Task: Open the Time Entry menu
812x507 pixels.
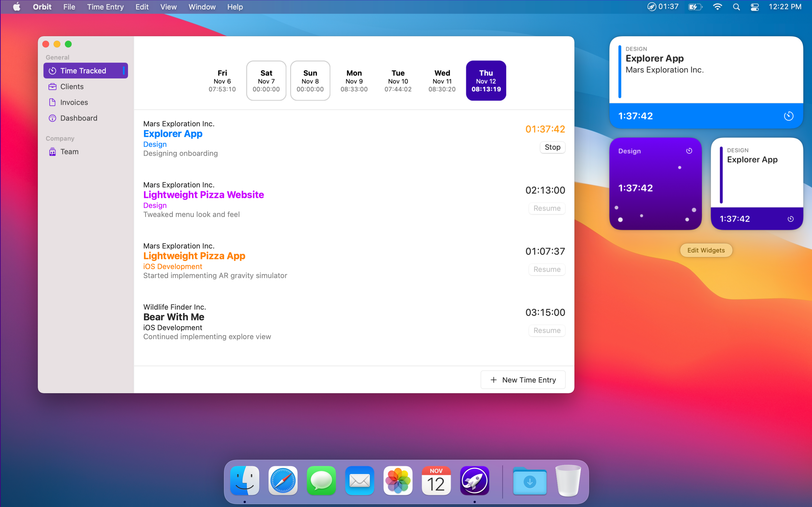Action: pyautogui.click(x=105, y=7)
